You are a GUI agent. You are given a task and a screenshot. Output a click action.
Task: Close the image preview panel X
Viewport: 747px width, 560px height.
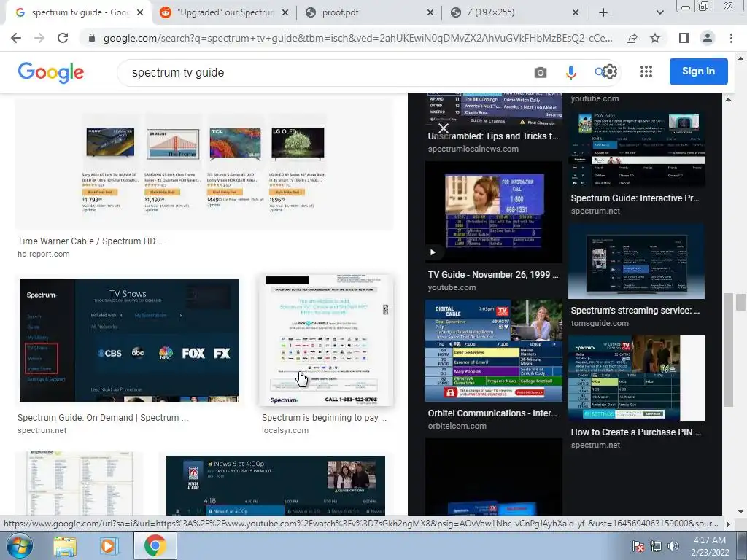tap(443, 128)
